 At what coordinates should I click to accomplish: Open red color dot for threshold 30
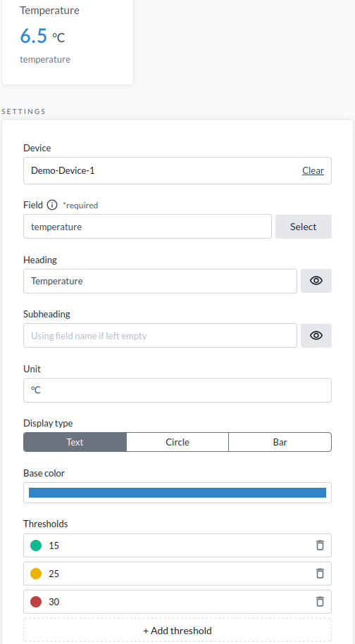[36, 602]
